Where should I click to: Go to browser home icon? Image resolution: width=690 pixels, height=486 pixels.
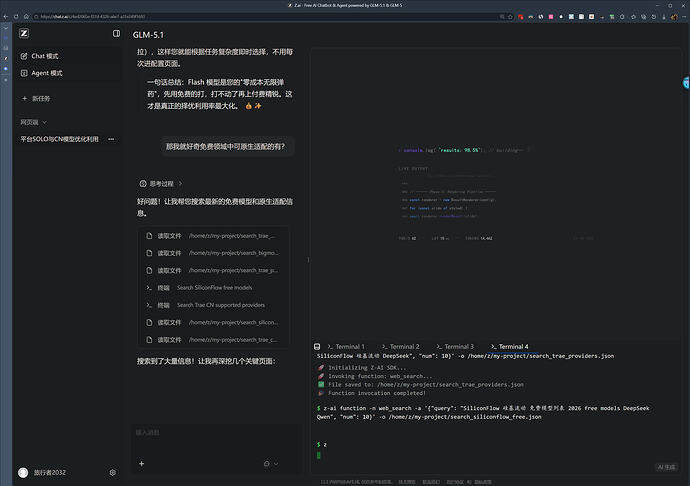(x=26, y=17)
